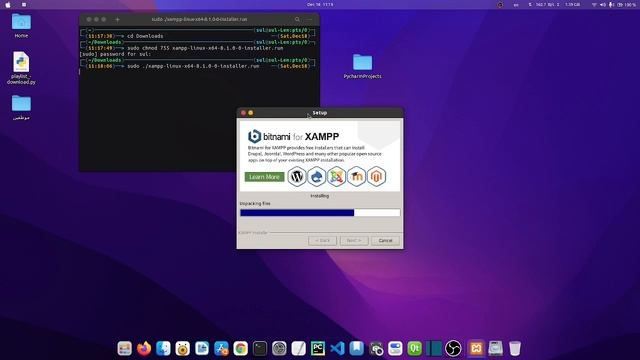Launch Visual Studio Code from dock
Image resolution: width=640 pixels, height=360 pixels.
[338, 349]
